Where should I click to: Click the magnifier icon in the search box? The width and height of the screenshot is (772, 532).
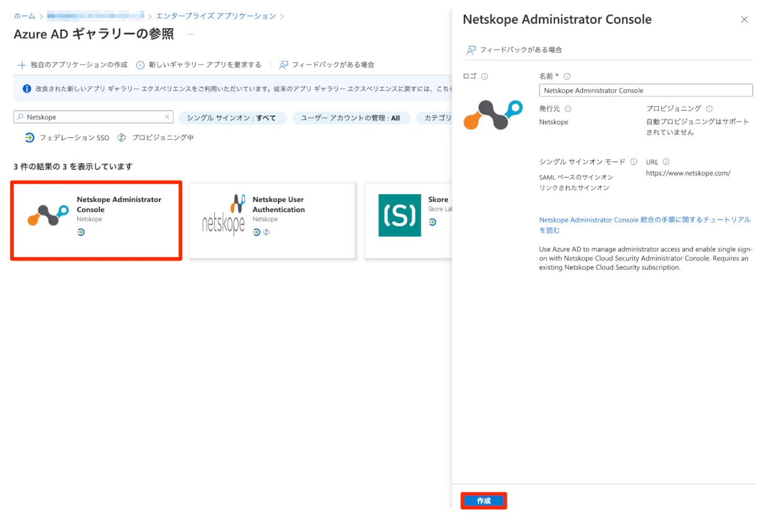click(21, 117)
